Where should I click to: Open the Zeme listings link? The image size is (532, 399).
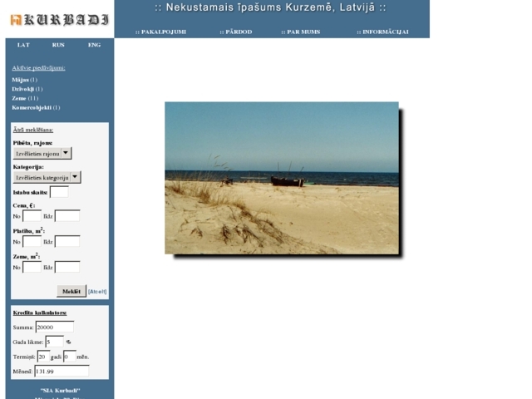coord(20,98)
